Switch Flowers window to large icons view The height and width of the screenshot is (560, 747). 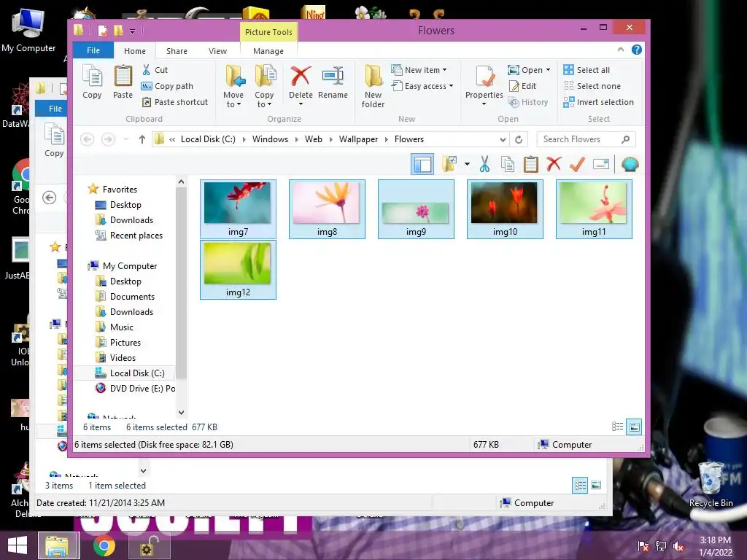[x=635, y=427]
